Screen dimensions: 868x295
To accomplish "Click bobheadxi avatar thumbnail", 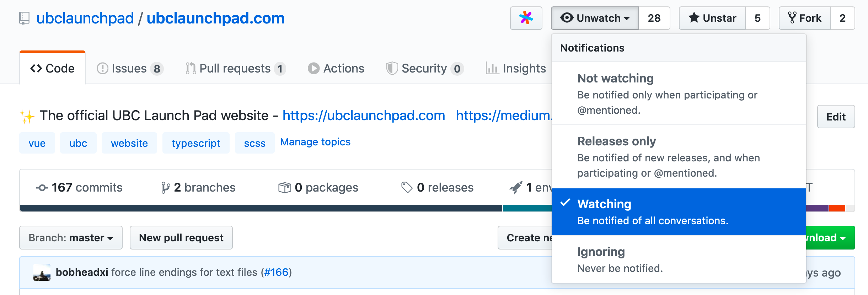I will pos(42,272).
